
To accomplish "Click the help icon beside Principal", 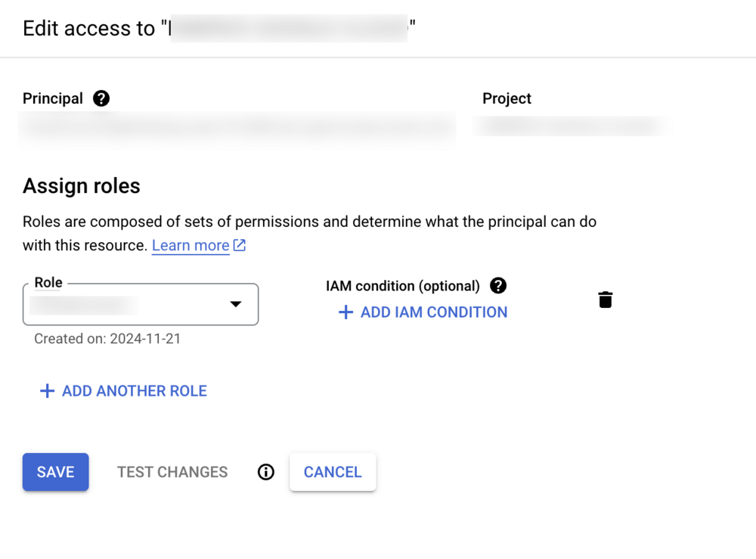I will 101,98.
